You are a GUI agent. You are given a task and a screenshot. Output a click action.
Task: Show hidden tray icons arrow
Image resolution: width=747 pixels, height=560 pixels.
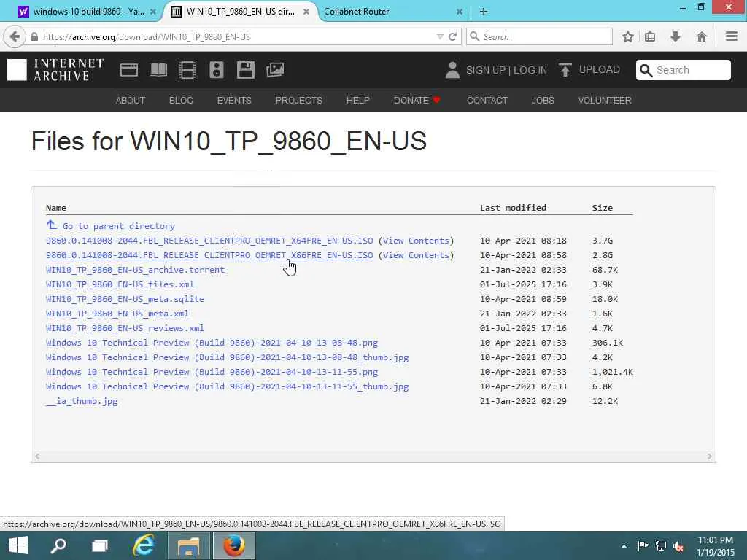[x=624, y=546]
